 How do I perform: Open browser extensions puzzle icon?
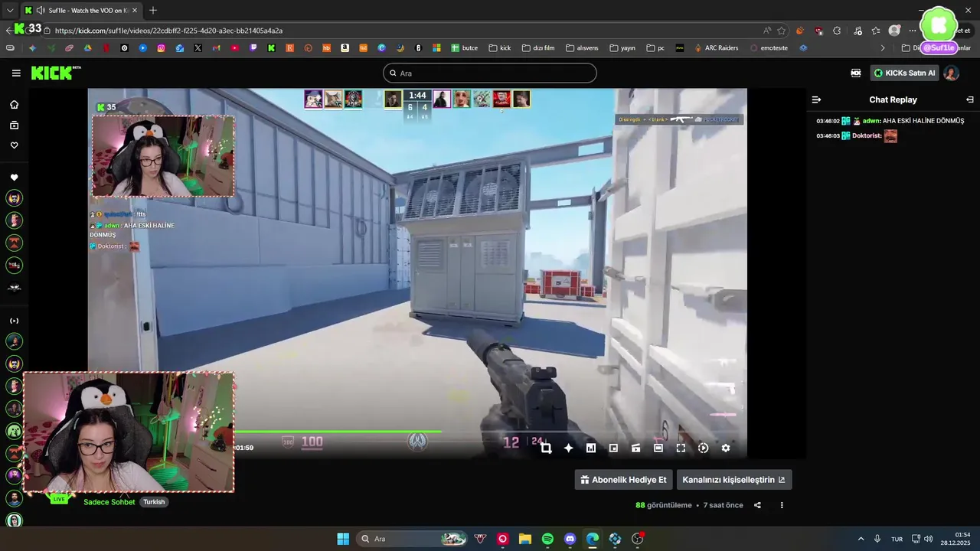click(837, 31)
